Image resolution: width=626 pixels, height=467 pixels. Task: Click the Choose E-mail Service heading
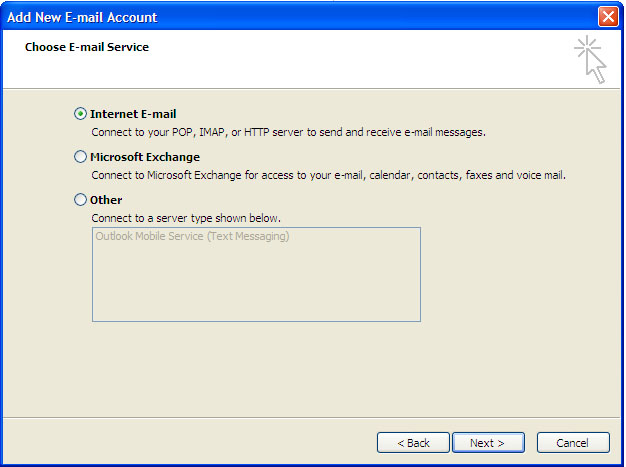[x=87, y=47]
